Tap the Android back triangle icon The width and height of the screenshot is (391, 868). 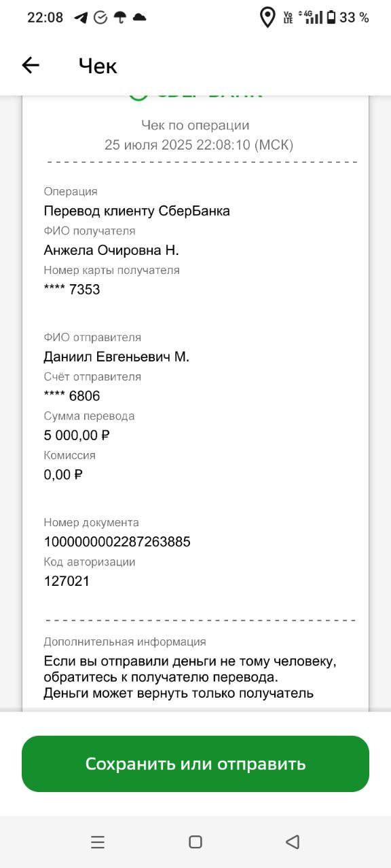[x=293, y=842]
